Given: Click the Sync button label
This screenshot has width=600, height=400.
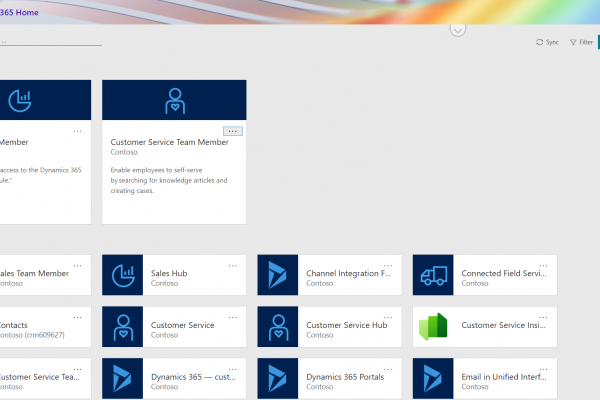Looking at the screenshot, I should pyautogui.click(x=552, y=42).
